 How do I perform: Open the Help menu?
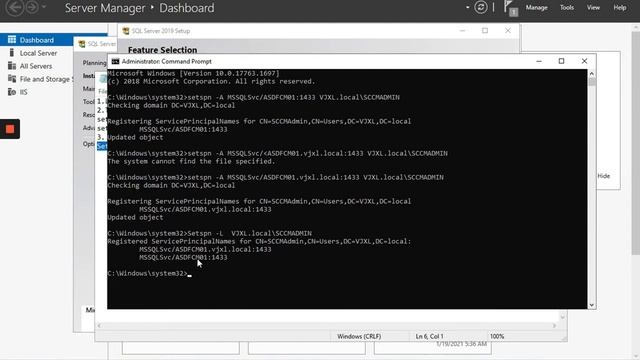pos(620,7)
